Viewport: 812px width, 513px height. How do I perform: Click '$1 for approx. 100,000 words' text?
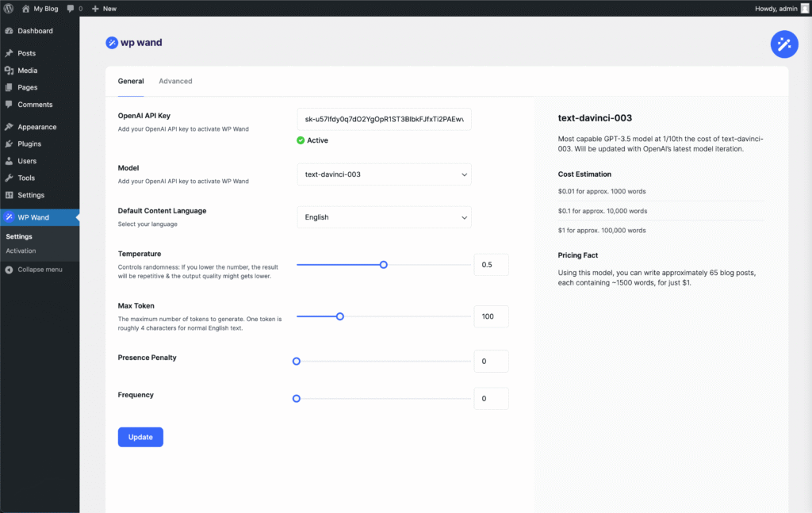(x=602, y=231)
